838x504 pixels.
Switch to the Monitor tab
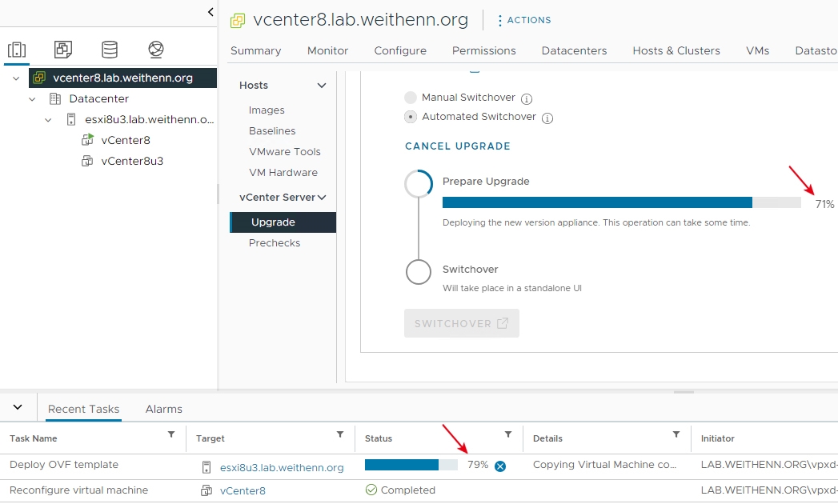pyautogui.click(x=327, y=50)
